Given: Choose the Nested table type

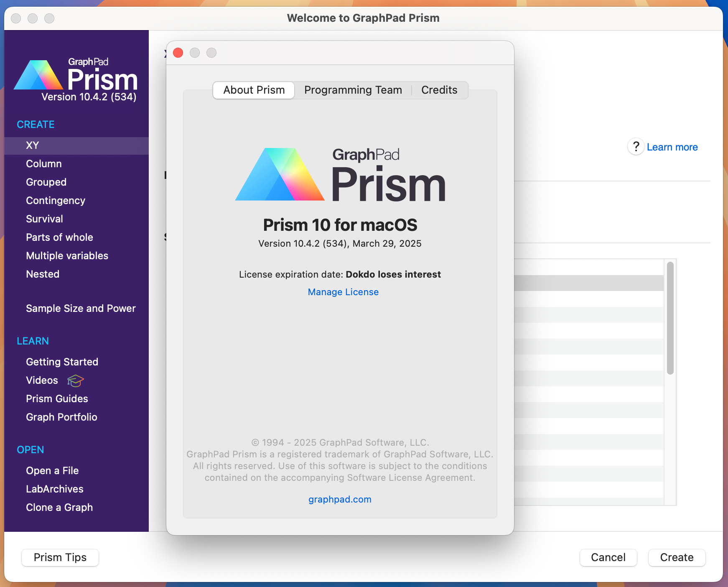Looking at the screenshot, I should tap(43, 274).
